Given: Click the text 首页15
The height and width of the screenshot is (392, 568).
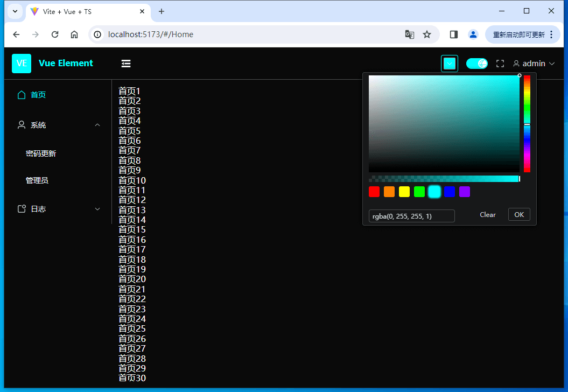Looking at the screenshot, I should 132,230.
